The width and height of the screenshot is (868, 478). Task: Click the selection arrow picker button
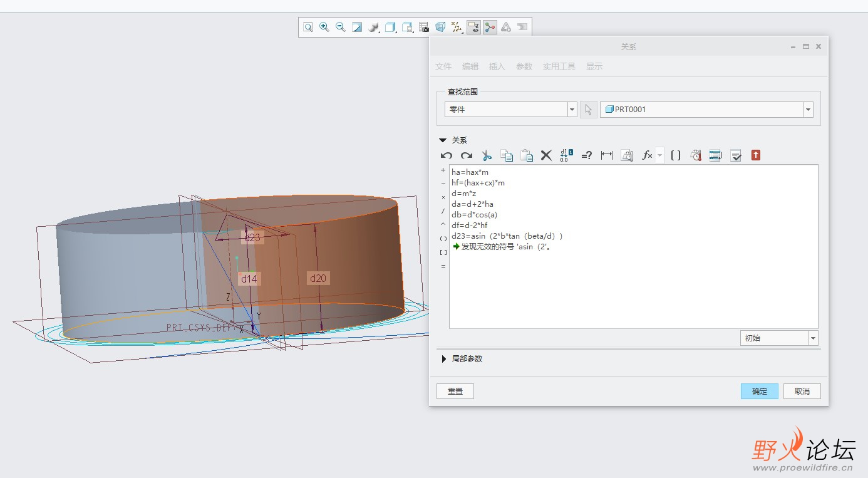tap(588, 110)
